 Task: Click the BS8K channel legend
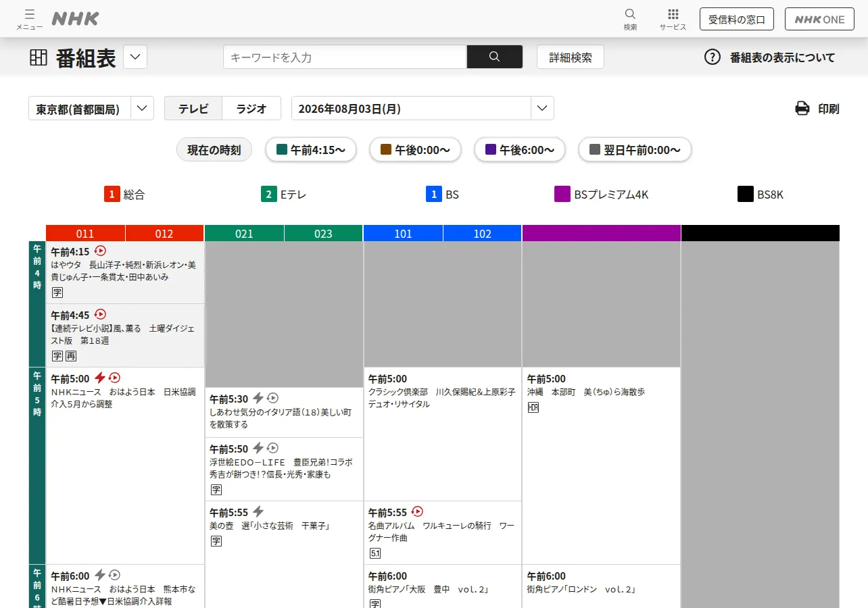coord(761,195)
